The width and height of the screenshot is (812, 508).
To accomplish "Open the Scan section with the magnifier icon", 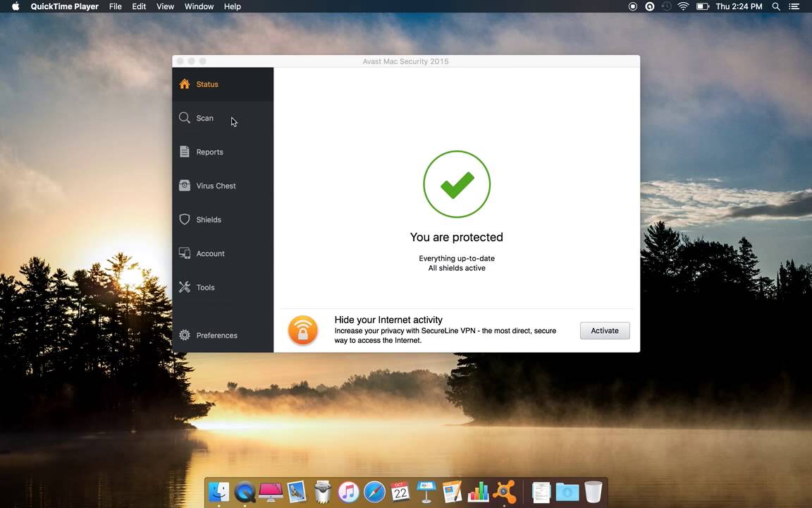I will [223, 119].
